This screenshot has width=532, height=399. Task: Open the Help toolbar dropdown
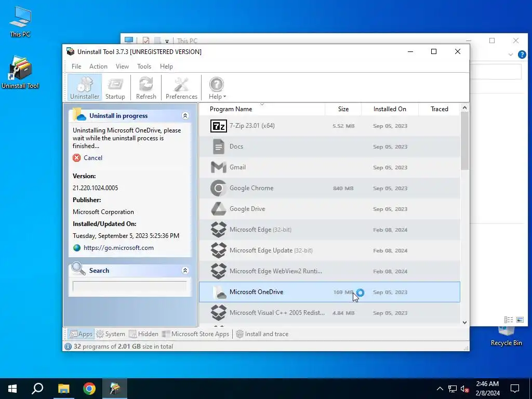217,87
